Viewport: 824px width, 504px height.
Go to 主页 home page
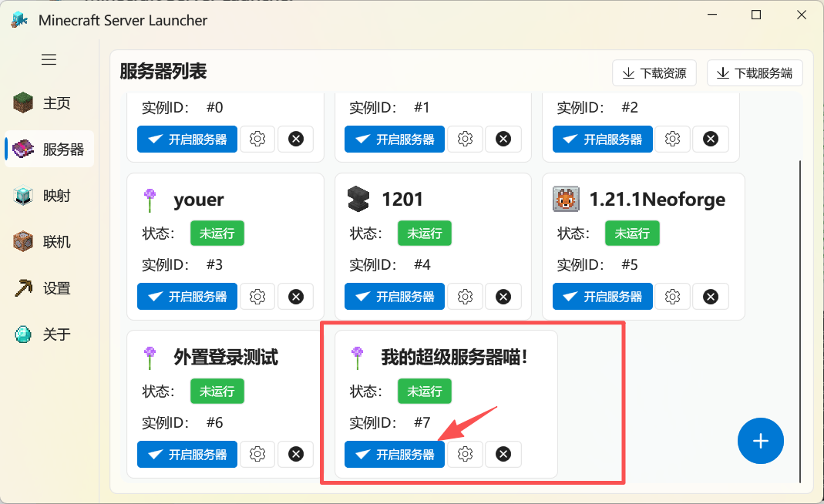[49, 103]
